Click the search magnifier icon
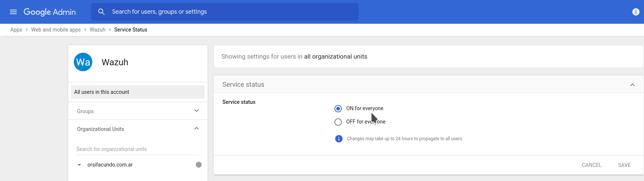Screen dimensions: 644x181 click(x=101, y=12)
